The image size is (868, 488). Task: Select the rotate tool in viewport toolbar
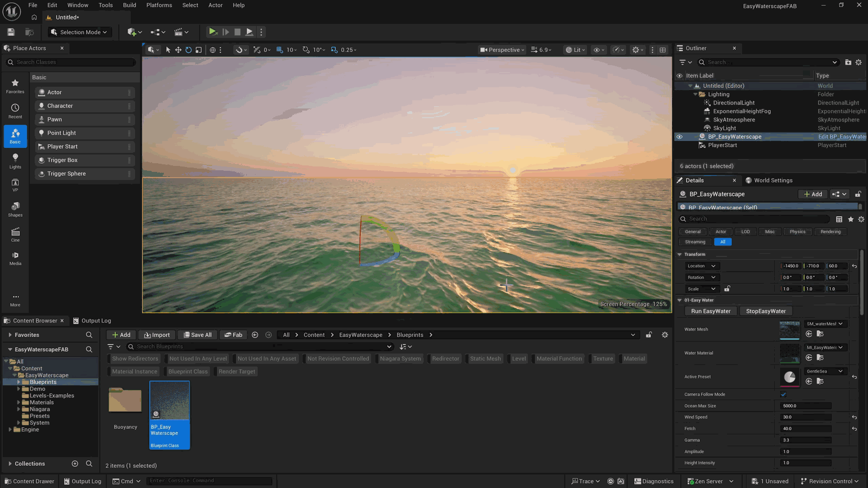pos(188,50)
